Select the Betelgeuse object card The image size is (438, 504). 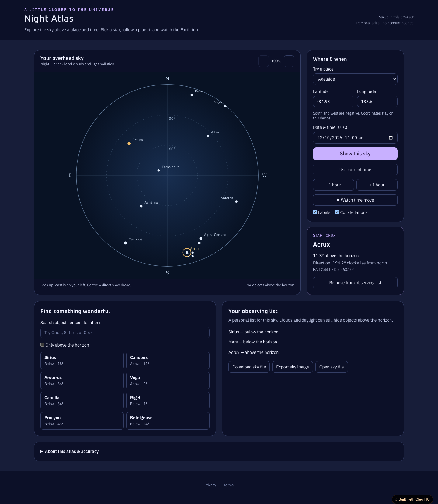pyautogui.click(x=168, y=421)
